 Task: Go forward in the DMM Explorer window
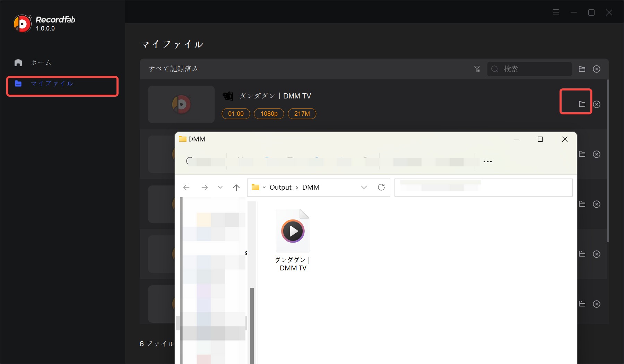click(x=205, y=188)
